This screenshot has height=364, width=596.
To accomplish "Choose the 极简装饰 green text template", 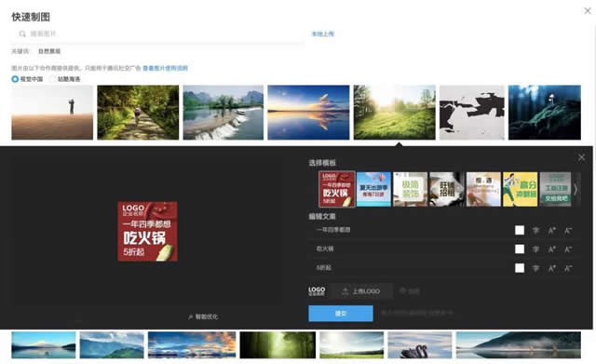I will pyautogui.click(x=410, y=189).
